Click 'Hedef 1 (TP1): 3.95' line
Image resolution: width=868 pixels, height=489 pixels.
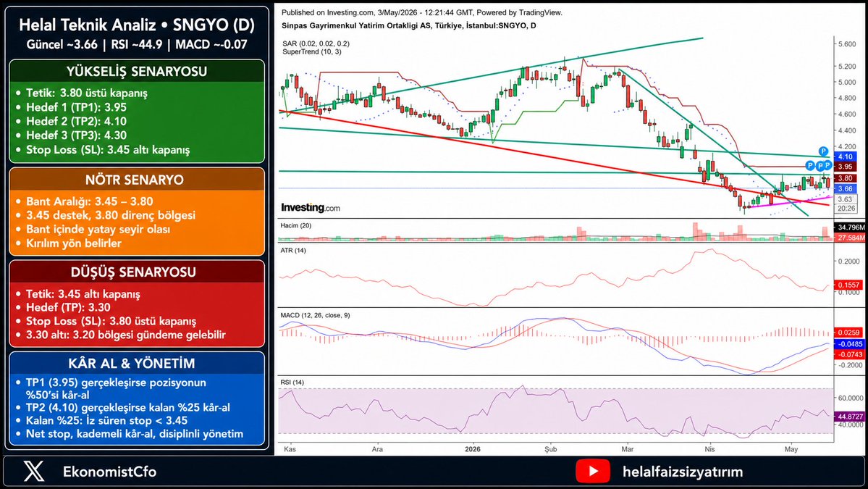coord(76,107)
